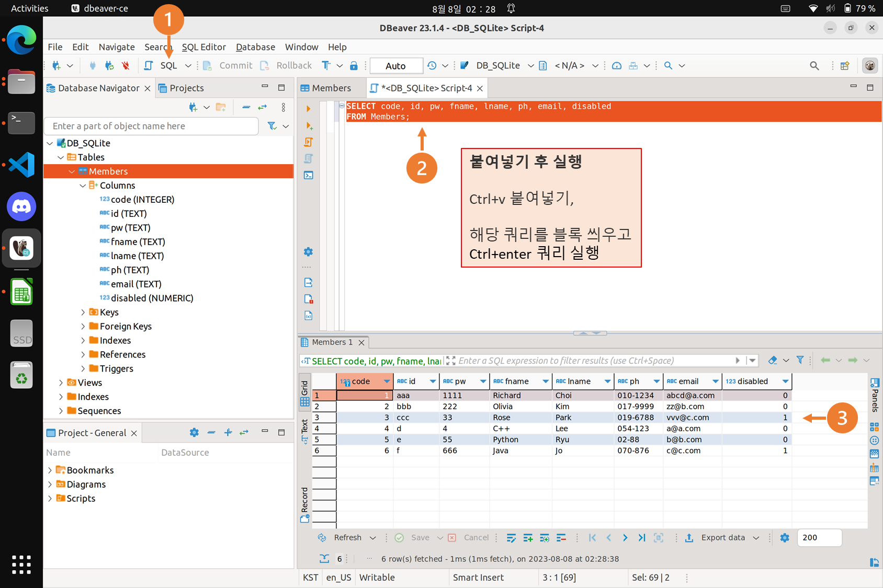The image size is (883, 588).
Task: Collapse the Tables folder
Action: (x=61, y=157)
